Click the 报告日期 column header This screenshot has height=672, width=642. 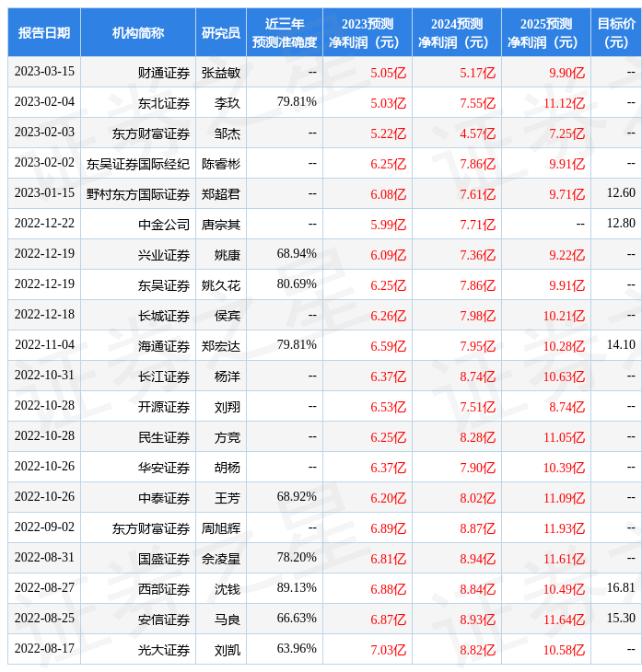click(x=44, y=33)
